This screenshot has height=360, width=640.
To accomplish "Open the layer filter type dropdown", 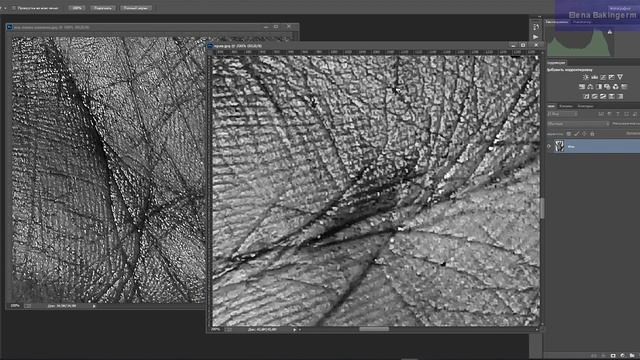I will 562,114.
